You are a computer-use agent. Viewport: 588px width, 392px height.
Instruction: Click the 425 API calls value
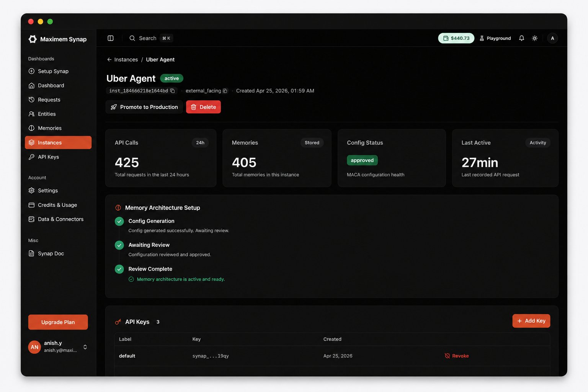(127, 163)
